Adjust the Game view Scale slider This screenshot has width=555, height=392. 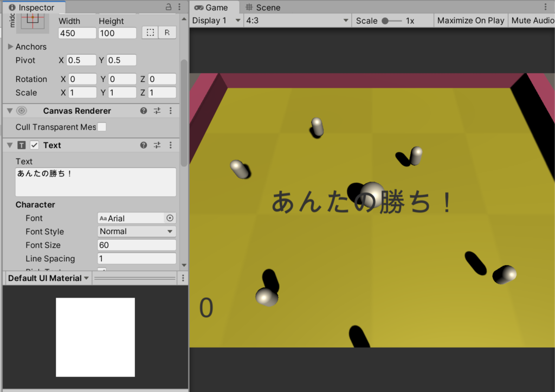click(392, 21)
